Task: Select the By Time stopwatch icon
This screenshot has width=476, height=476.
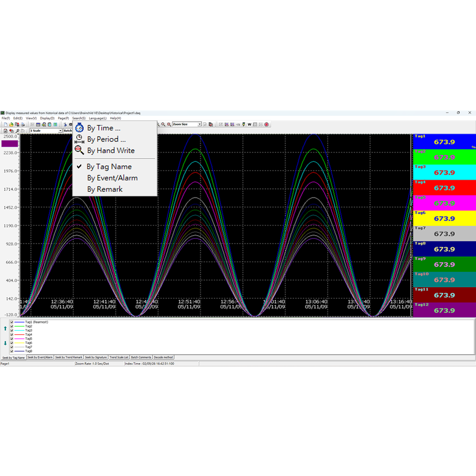Action: [x=79, y=128]
